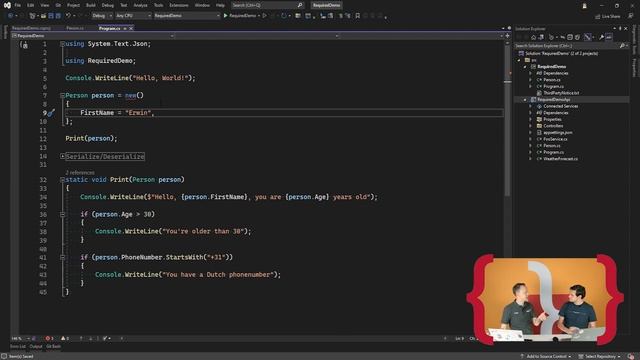Collapse the Print method at line 32
The width and height of the screenshot is (640, 360).
coord(62,180)
